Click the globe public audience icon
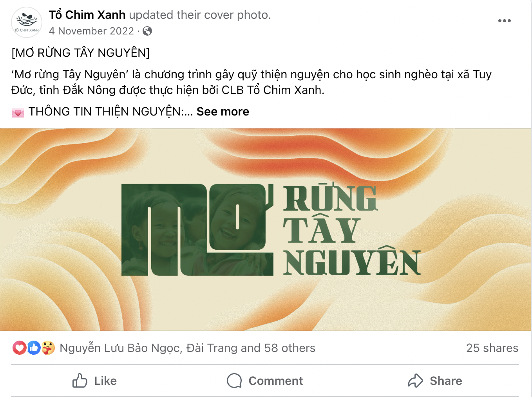 (147, 31)
